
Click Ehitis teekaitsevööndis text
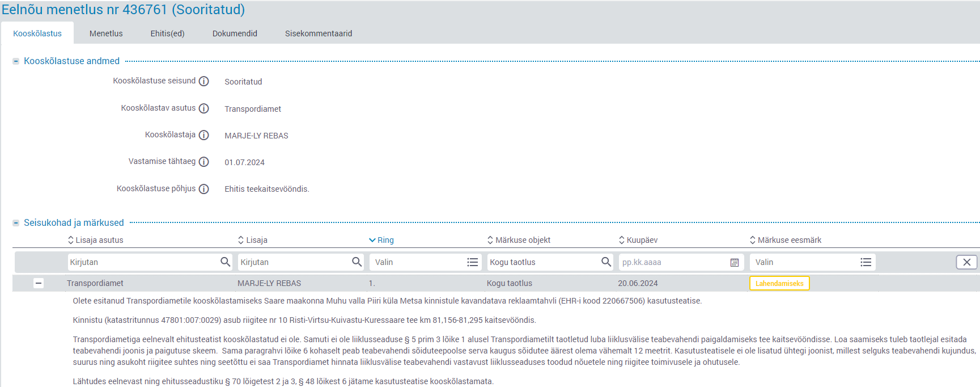coord(267,189)
